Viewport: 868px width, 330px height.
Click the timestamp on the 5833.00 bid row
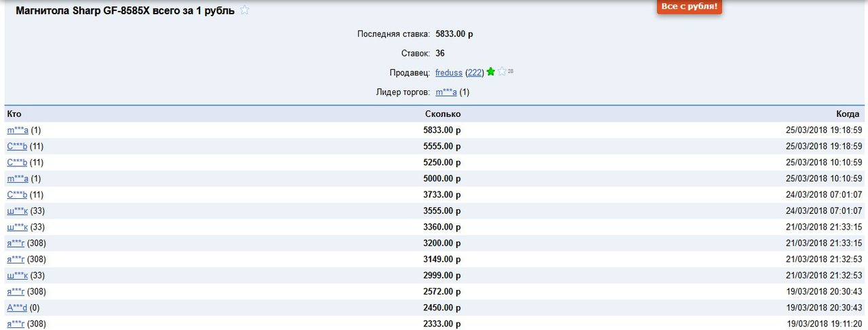click(x=824, y=130)
